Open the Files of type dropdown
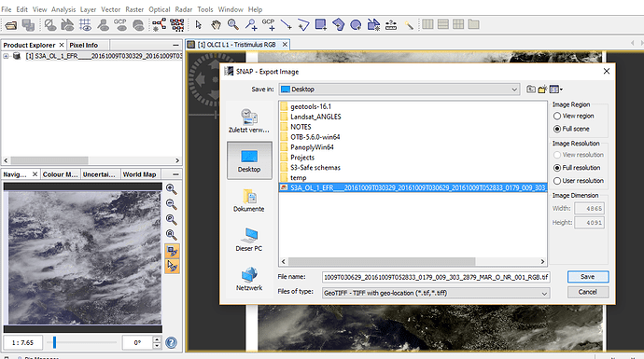Viewport: 644px width, 359px height. click(436, 293)
